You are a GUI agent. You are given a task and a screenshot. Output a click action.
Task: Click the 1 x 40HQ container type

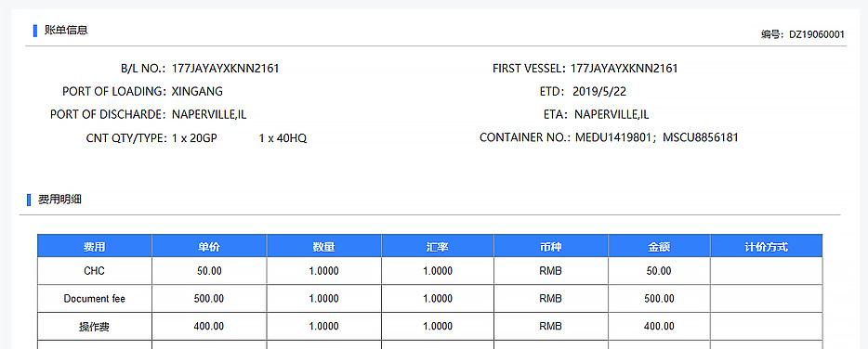pyautogui.click(x=283, y=138)
